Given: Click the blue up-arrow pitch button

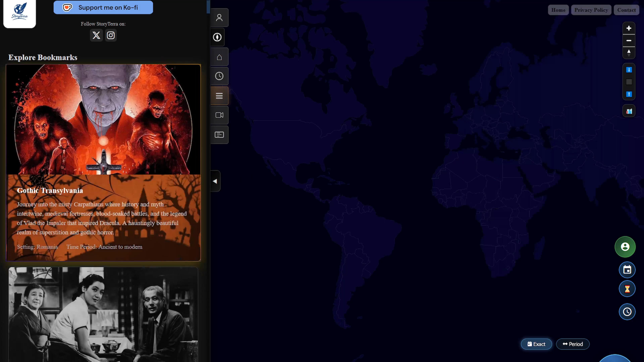Looking at the screenshot, I should (629, 94).
